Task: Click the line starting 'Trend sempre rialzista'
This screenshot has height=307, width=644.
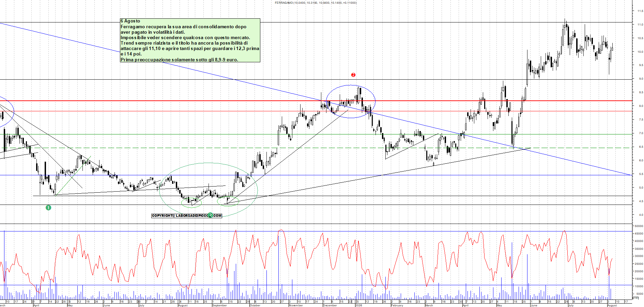Action: pyautogui.click(x=184, y=43)
